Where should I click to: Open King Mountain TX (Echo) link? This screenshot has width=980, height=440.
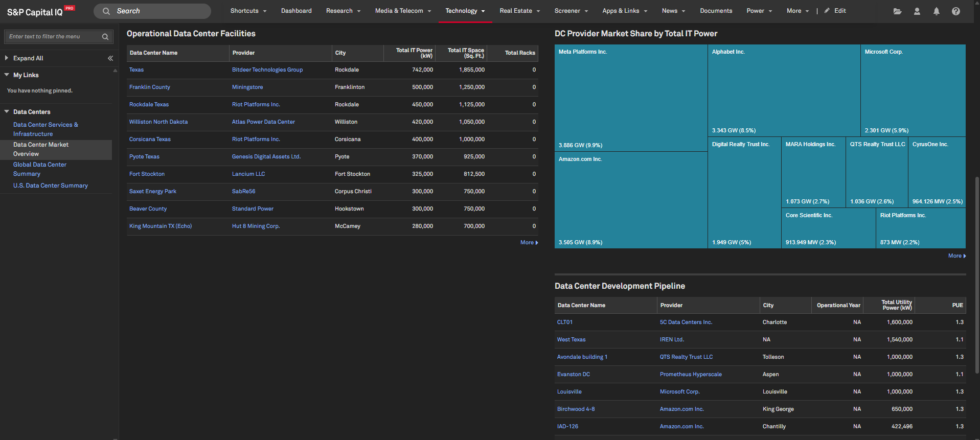[x=161, y=226]
